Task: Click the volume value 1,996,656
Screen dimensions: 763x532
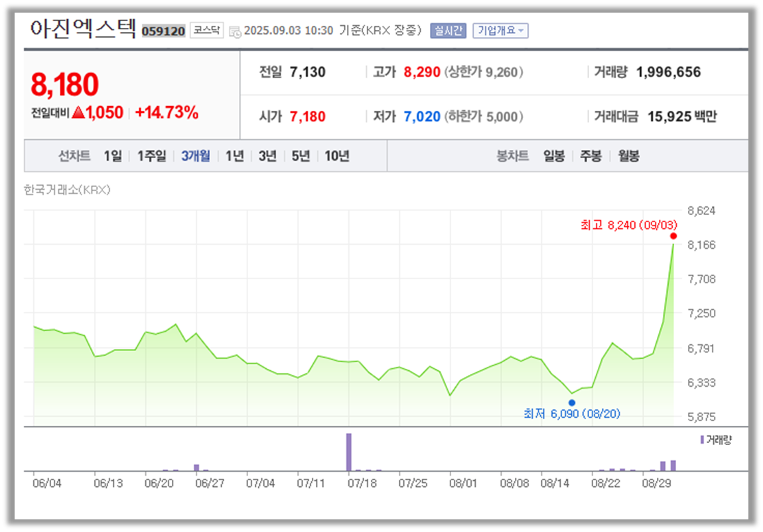Action: coord(669,72)
